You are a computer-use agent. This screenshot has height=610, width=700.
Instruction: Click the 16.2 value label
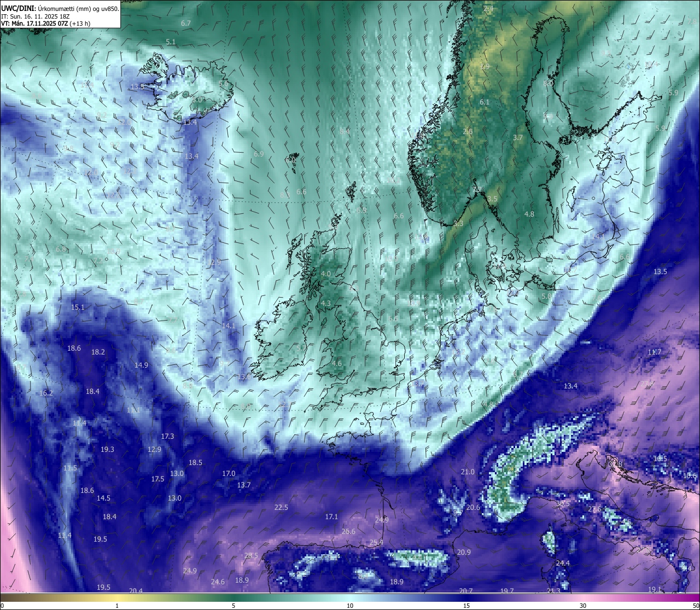tap(46, 393)
